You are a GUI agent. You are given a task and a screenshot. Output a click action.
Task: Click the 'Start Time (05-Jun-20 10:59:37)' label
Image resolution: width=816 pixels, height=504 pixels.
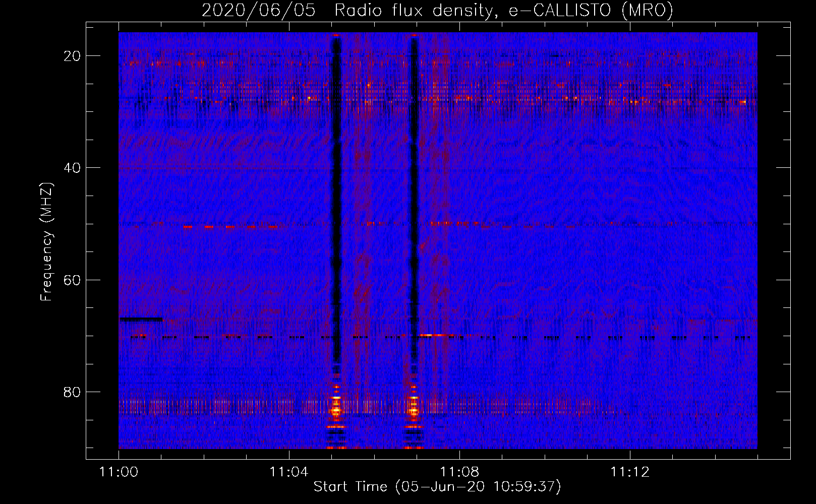(437, 487)
